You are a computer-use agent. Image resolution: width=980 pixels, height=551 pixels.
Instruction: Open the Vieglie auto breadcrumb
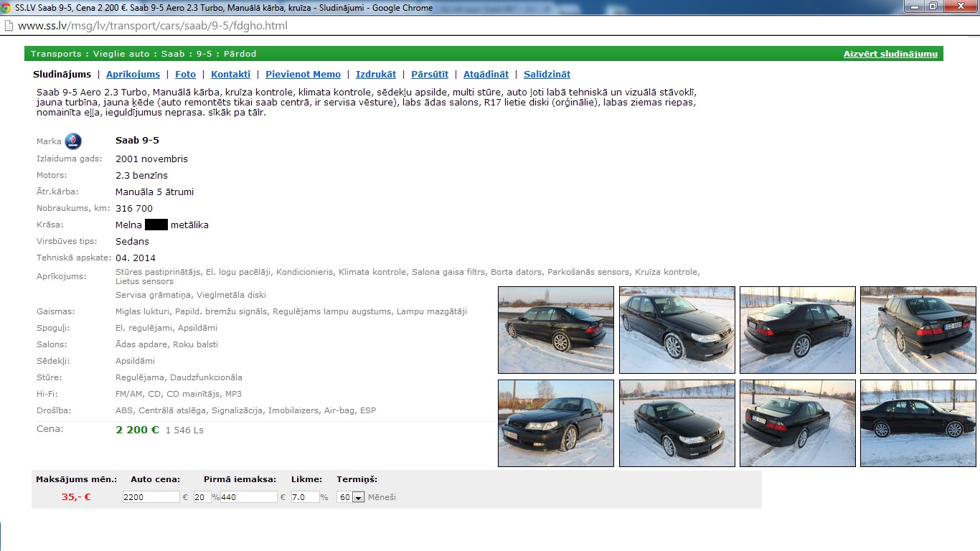click(x=120, y=54)
